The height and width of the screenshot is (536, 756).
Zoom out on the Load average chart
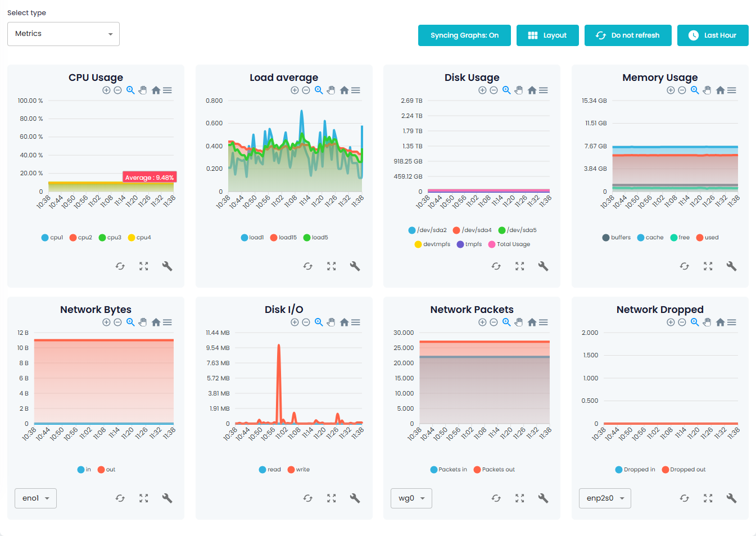306,90
